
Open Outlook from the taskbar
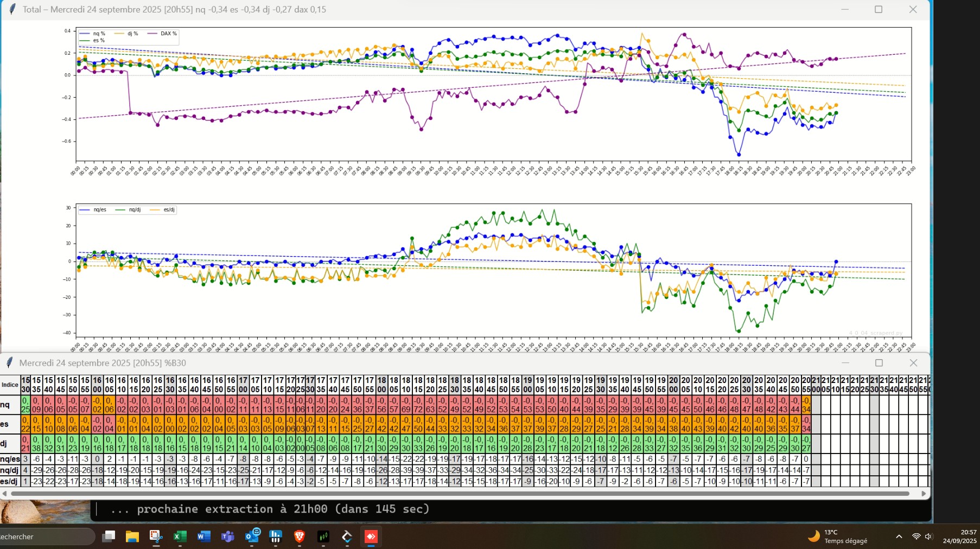click(252, 536)
